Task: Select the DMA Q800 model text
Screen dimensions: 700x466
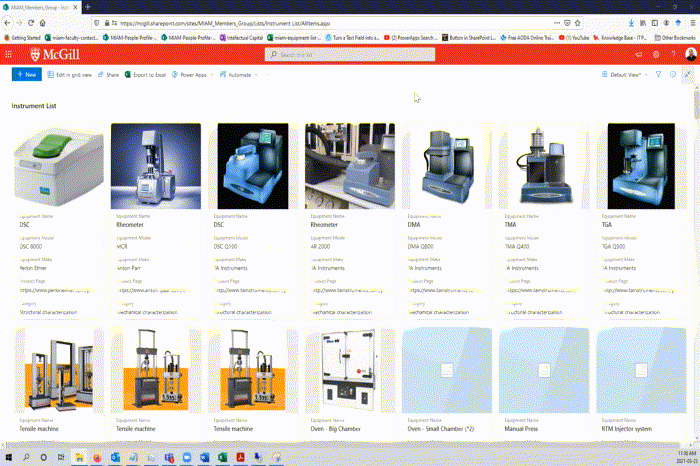Action: [x=421, y=246]
